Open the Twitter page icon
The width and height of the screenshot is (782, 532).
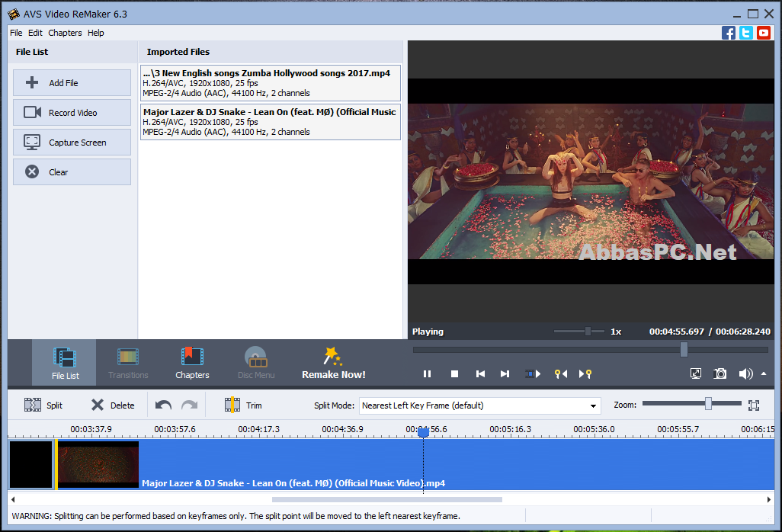point(746,33)
